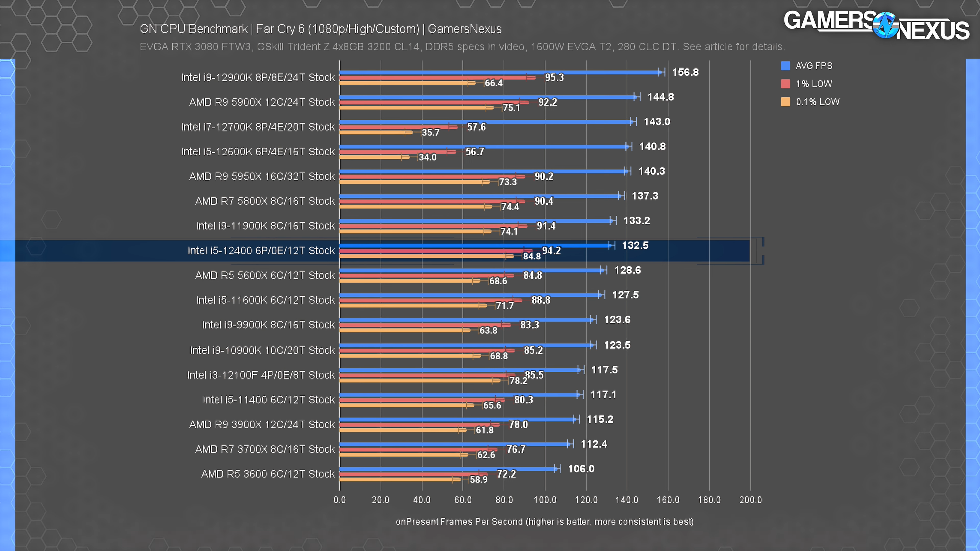Select label 'AMD R9 3900X 12C/24T Stock'
The width and height of the screenshot is (980, 551).
coord(262,425)
